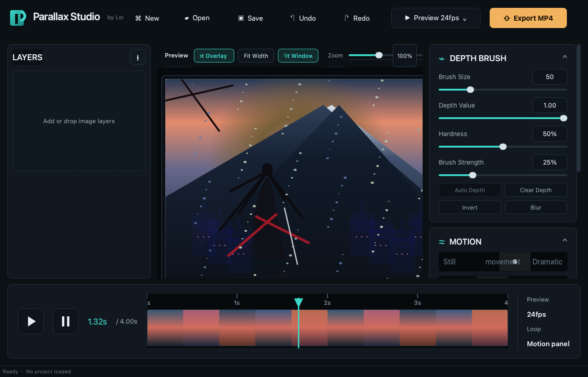The width and height of the screenshot is (588, 377).
Task: Click the Preview tab label
Action: [176, 56]
